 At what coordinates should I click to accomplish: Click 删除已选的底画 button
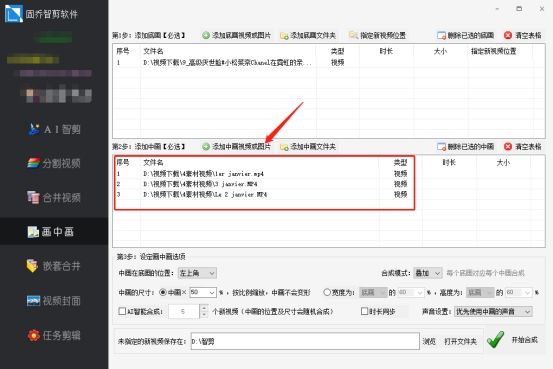pos(465,35)
